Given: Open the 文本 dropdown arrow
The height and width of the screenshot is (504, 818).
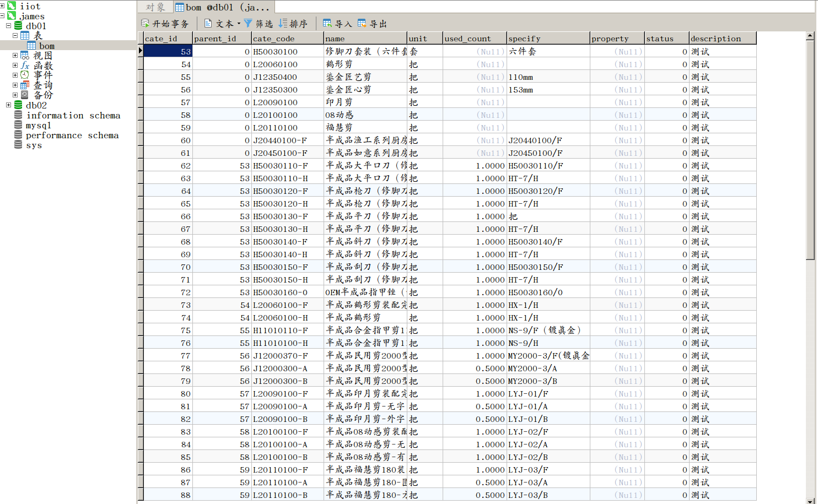Looking at the screenshot, I should (239, 24).
